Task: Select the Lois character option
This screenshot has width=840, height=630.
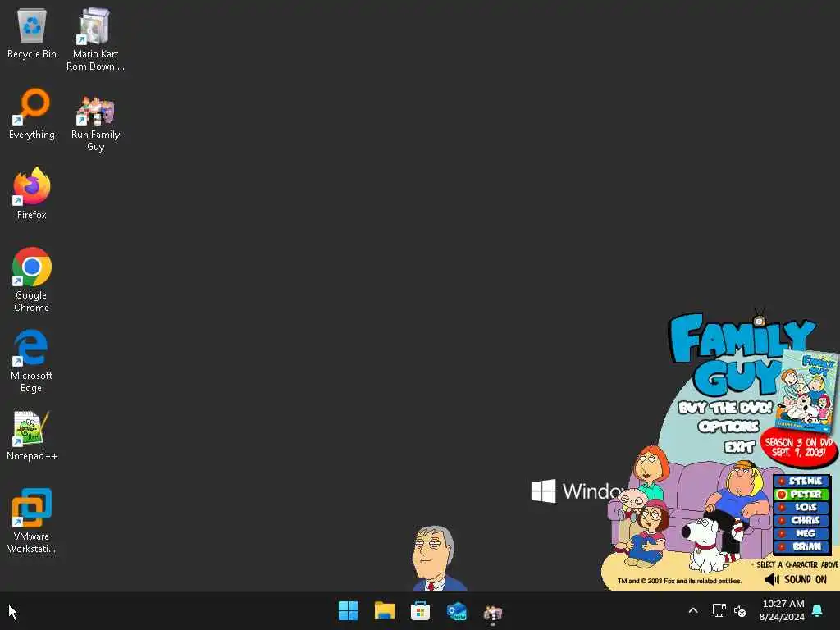Action: pyautogui.click(x=801, y=507)
